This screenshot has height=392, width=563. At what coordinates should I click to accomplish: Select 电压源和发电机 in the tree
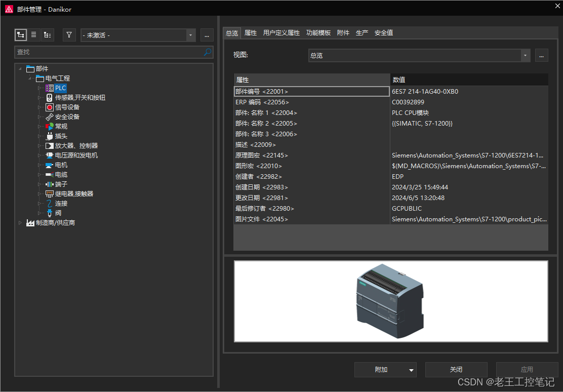(x=76, y=155)
